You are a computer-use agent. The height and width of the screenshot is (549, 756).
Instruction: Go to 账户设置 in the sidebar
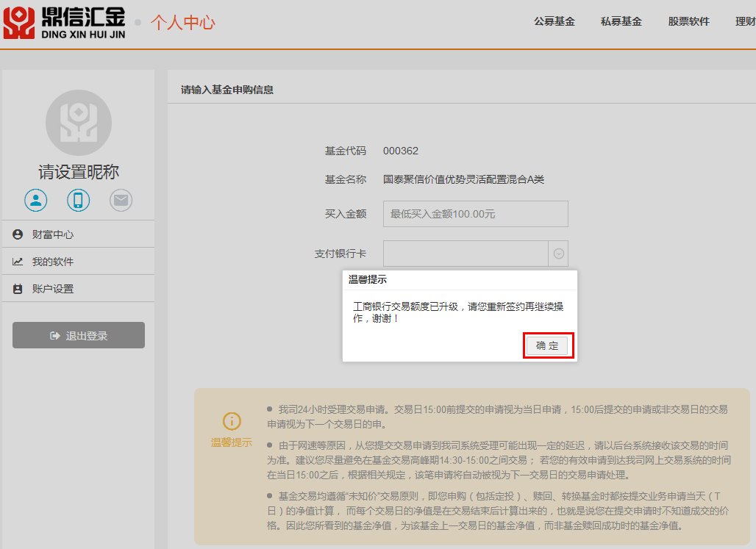[x=52, y=289]
